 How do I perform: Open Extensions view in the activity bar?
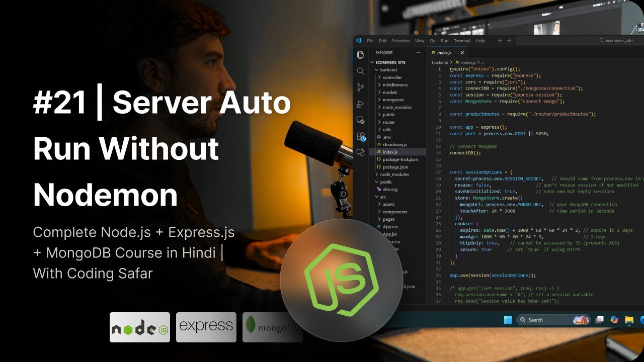coord(360,136)
